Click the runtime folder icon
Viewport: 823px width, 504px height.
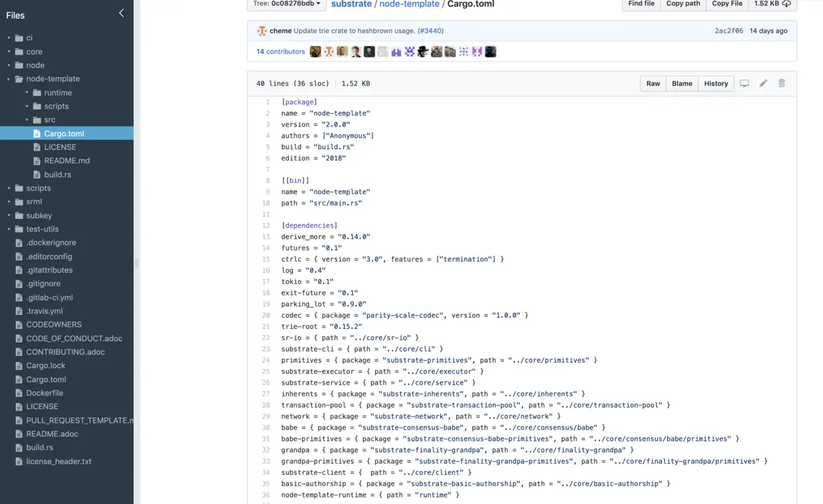[x=38, y=93]
